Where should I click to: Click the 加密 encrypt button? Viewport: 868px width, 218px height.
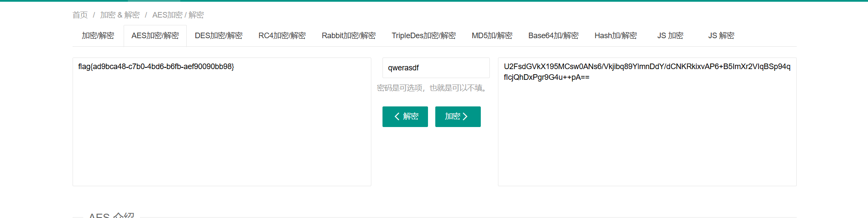click(458, 117)
